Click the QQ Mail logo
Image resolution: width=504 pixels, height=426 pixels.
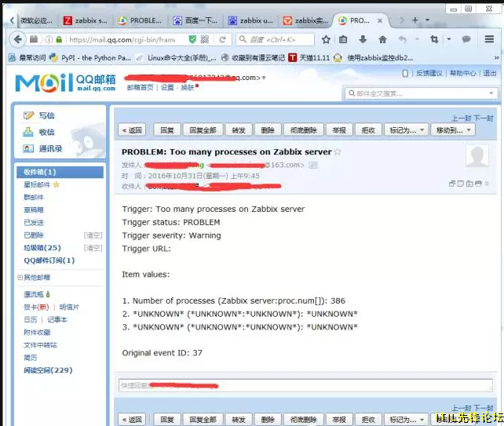coord(65,82)
